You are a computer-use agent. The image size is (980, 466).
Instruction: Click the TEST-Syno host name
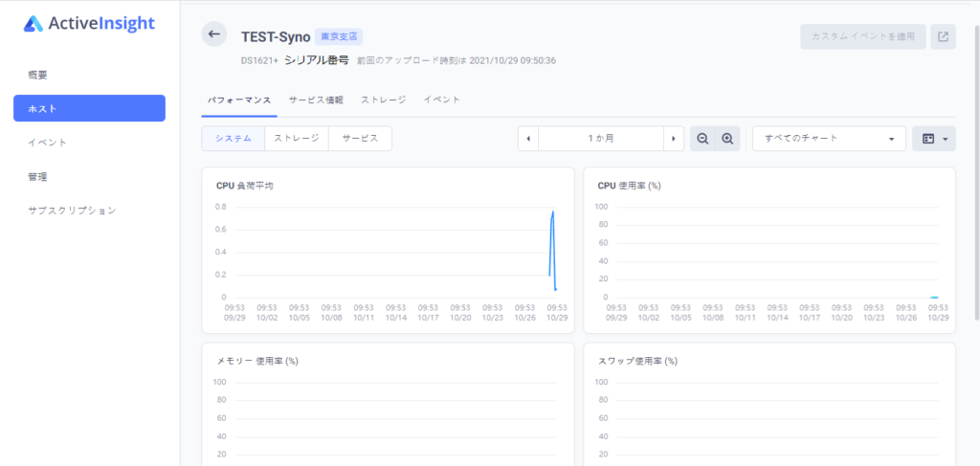[x=276, y=37]
